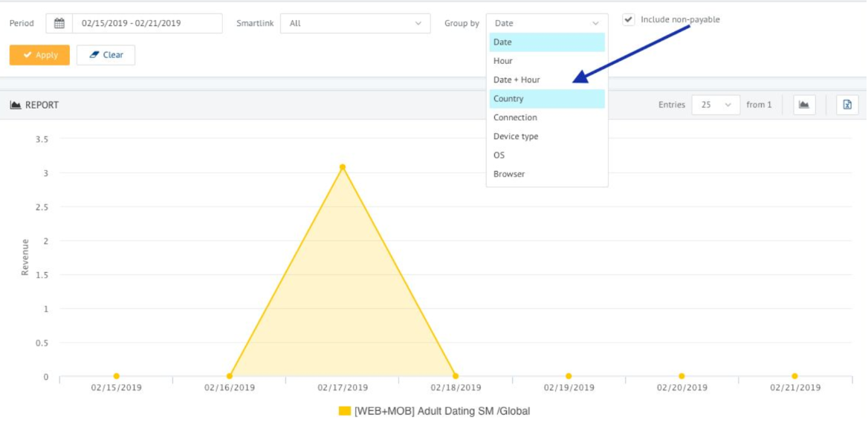Image resolution: width=868 pixels, height=431 pixels.
Task: Pick Connection in the Group by list
Action: pos(547,117)
